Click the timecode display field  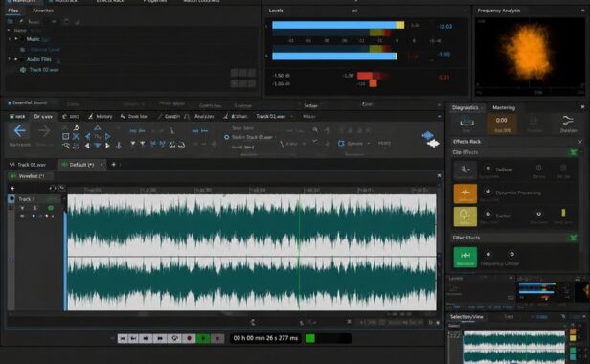265,338
